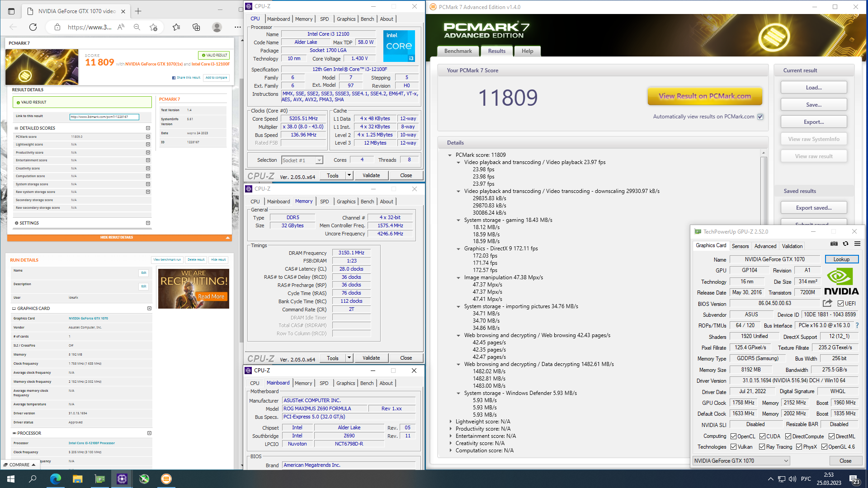
Task: Open the GPU selection dropdown in GPU-Z
Action: [x=741, y=460]
